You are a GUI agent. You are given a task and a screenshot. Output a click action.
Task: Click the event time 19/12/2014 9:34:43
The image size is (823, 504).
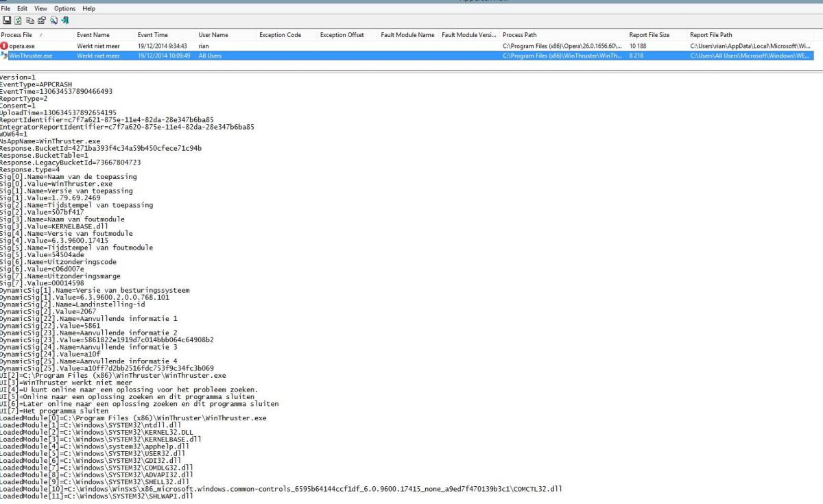coord(163,45)
